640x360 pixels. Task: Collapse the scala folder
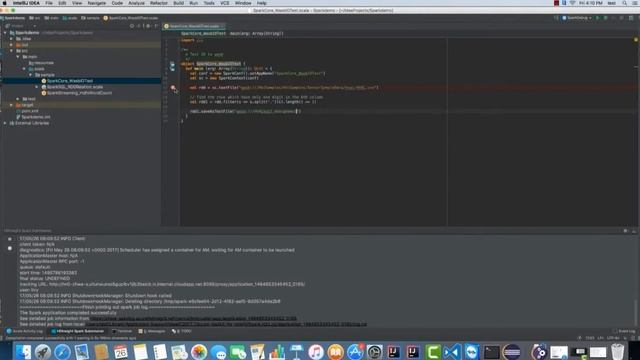click(x=24, y=69)
